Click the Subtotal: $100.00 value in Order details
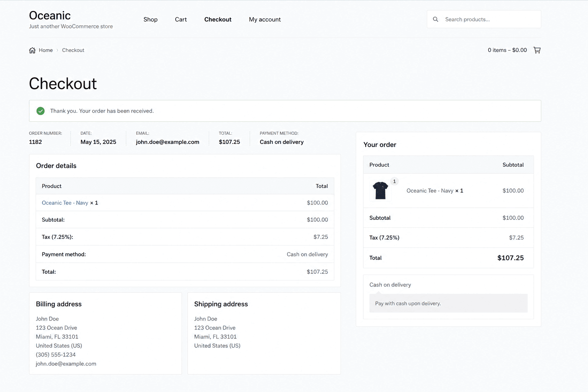The image size is (588, 392). (317, 220)
